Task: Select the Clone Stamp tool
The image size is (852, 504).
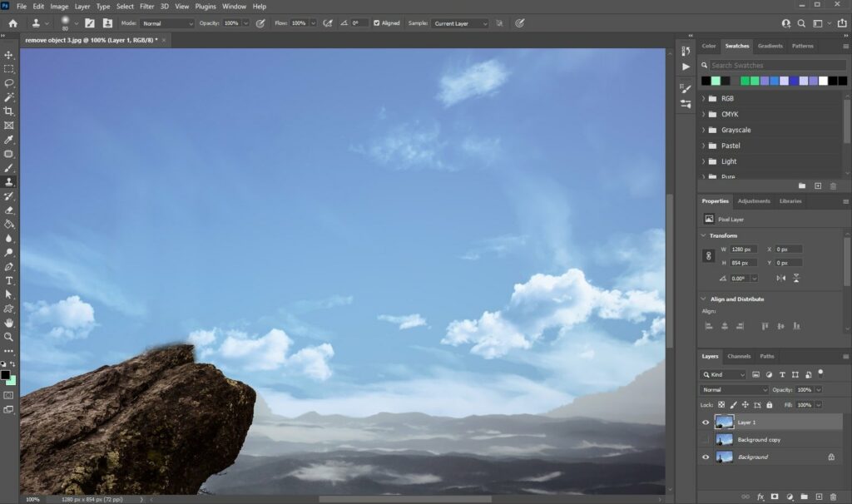Action: (x=9, y=181)
